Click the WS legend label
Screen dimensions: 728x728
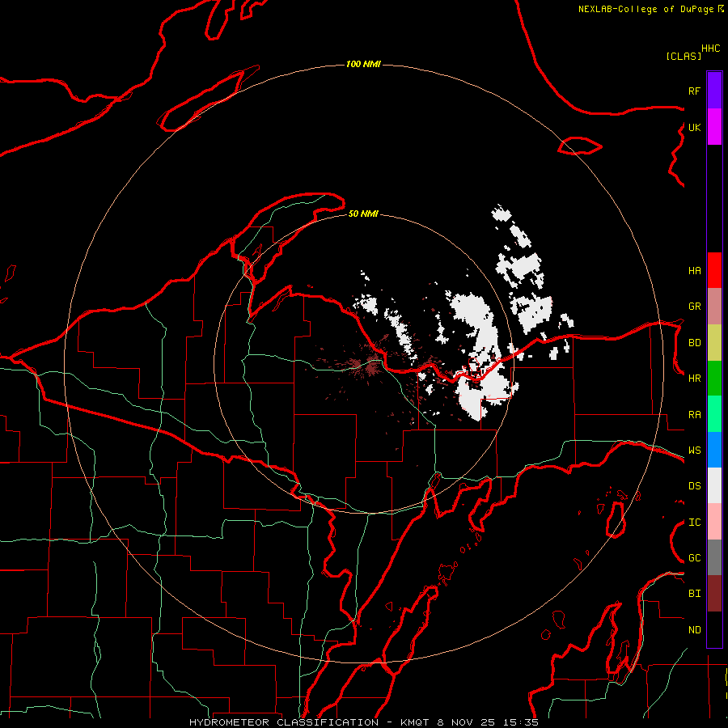[694, 450]
